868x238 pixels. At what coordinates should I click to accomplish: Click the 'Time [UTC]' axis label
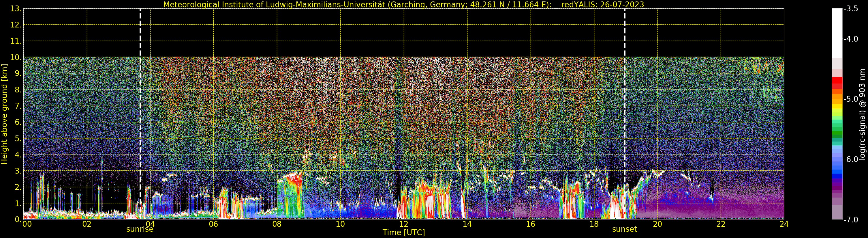[404, 233]
